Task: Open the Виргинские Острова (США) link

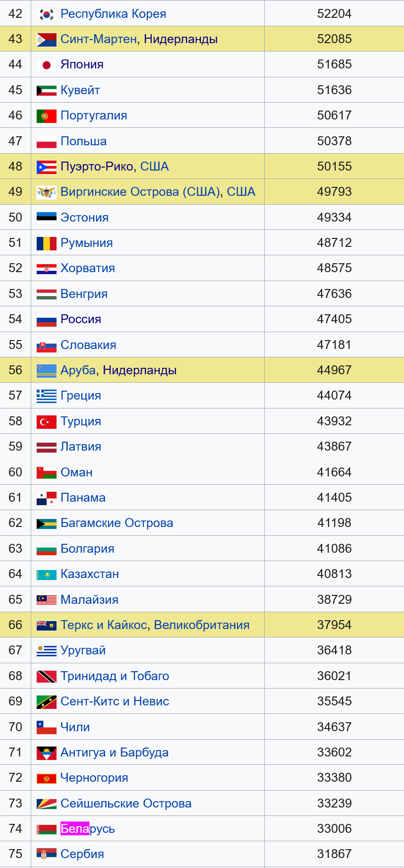Action: (140, 192)
